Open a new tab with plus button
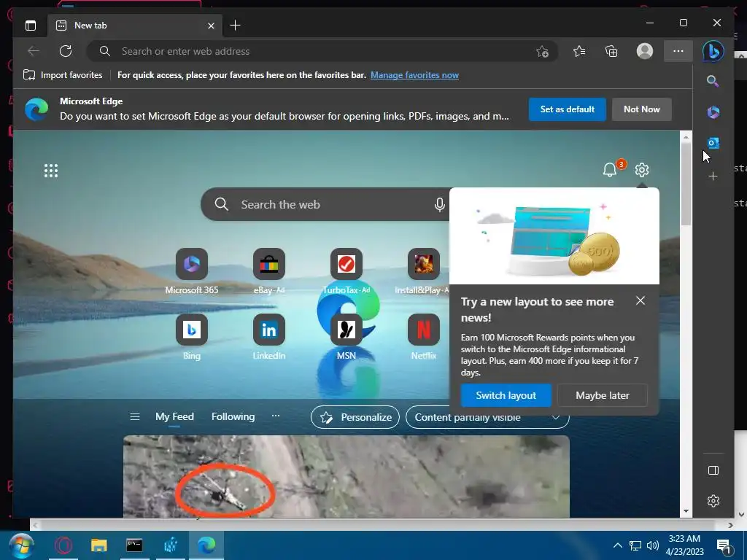The height and width of the screenshot is (560, 747). 235,26
